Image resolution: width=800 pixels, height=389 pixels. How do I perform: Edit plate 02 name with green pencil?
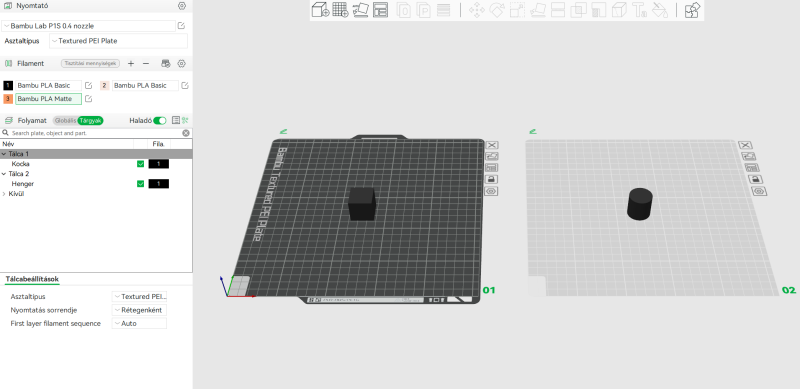[x=533, y=131]
